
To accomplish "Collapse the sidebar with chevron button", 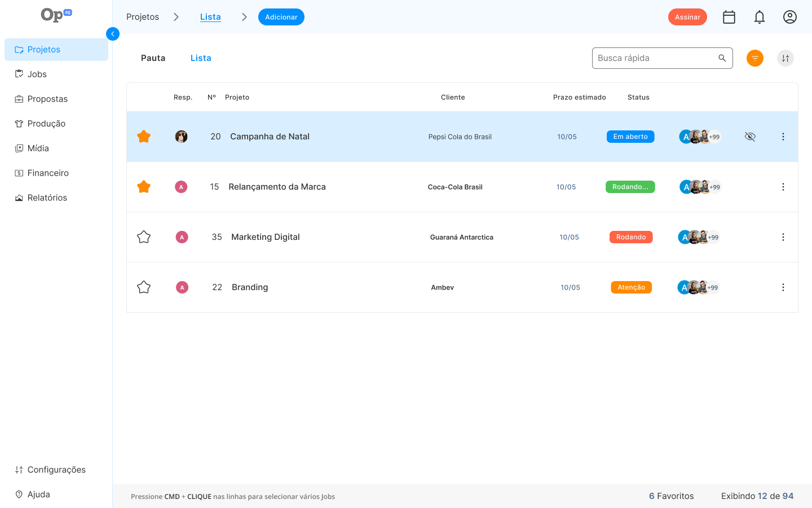I will point(113,34).
